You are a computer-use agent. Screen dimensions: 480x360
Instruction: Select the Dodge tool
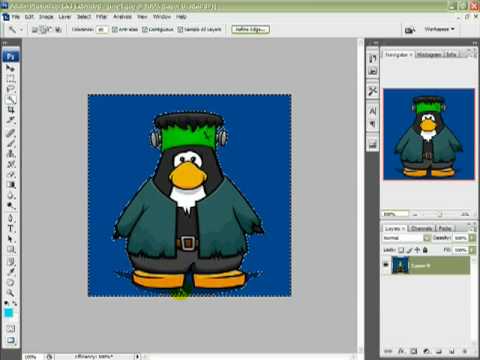click(x=10, y=205)
